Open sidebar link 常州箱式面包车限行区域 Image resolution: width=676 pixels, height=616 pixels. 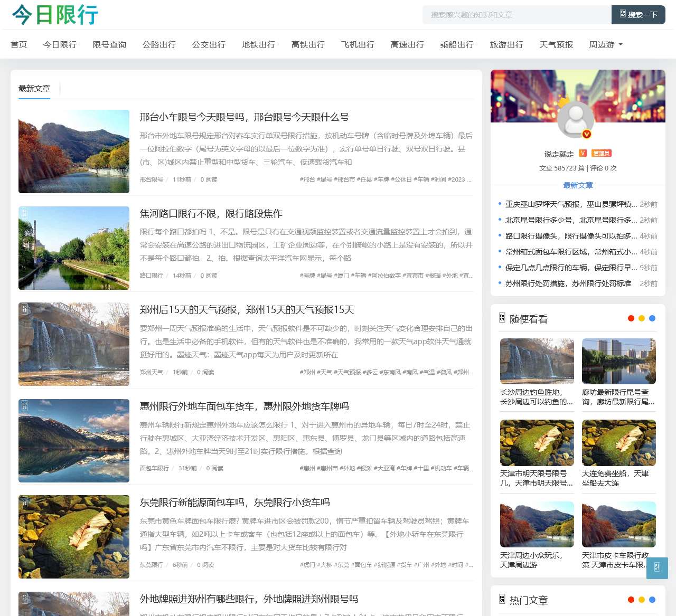tap(571, 252)
